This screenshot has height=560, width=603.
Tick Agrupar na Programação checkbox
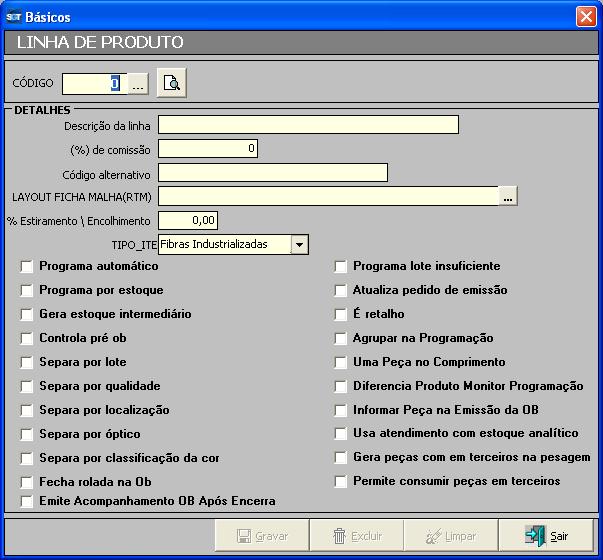click(341, 339)
